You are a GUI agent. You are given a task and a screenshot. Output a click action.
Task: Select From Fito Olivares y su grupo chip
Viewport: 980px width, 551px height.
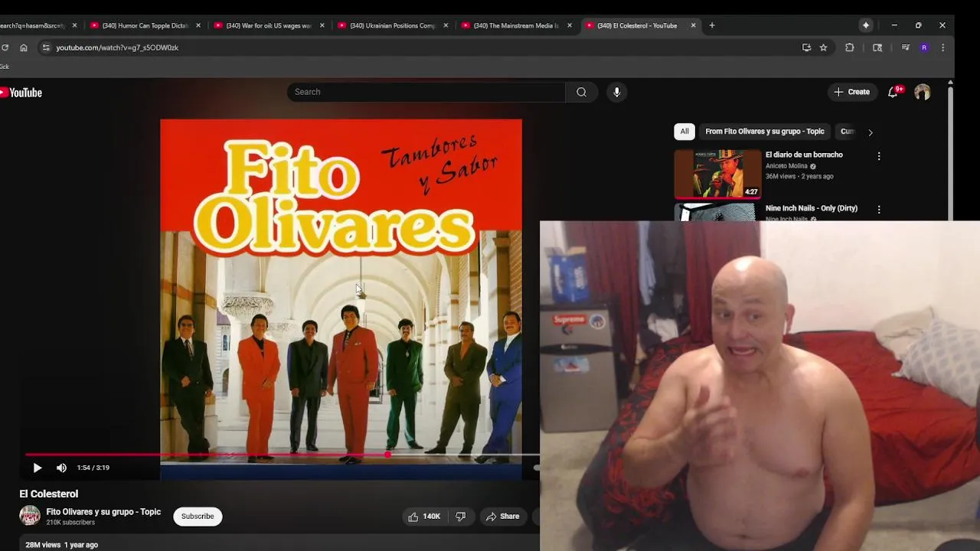click(765, 132)
